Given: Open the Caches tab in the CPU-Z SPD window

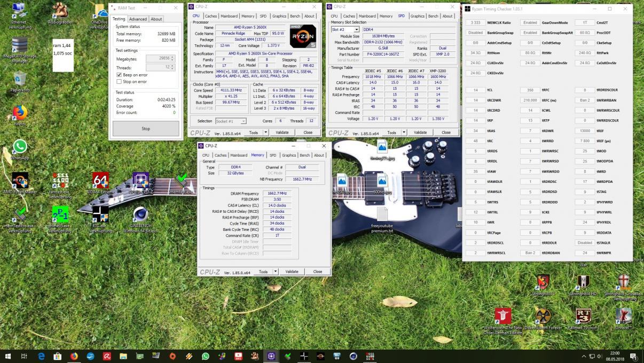Looking at the screenshot, I should (349, 16).
